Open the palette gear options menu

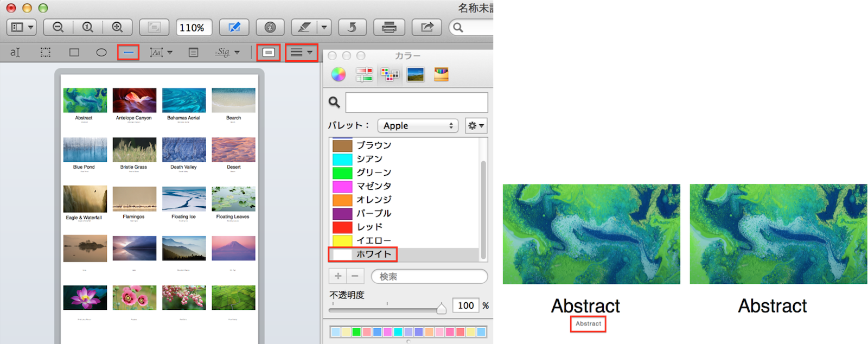(476, 125)
